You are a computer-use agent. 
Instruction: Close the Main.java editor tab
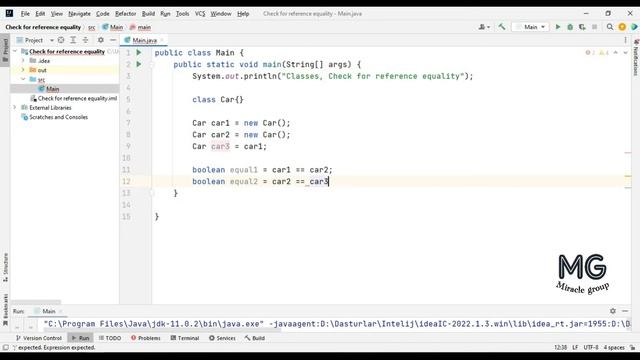pos(162,40)
